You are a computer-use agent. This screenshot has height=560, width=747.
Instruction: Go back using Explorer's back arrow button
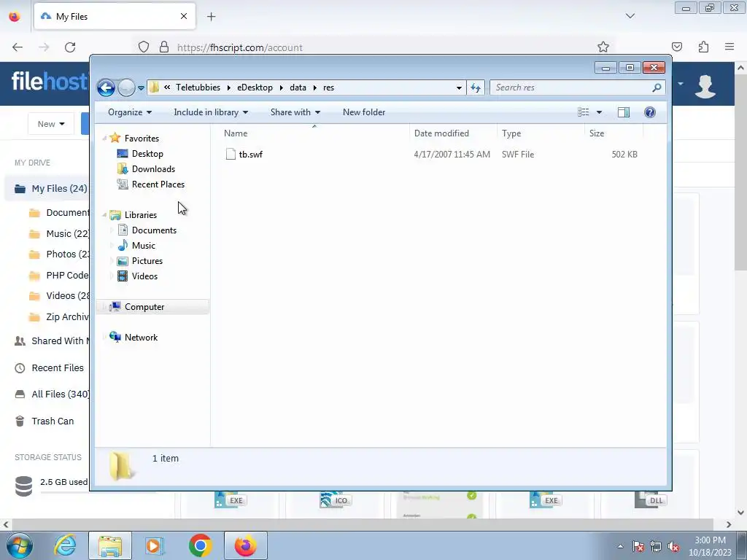coord(106,87)
